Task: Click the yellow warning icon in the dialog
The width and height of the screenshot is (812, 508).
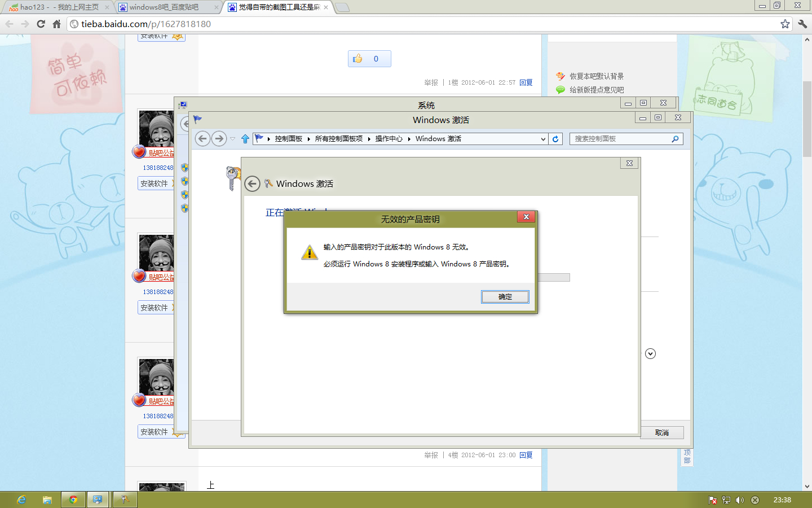Action: pos(310,252)
